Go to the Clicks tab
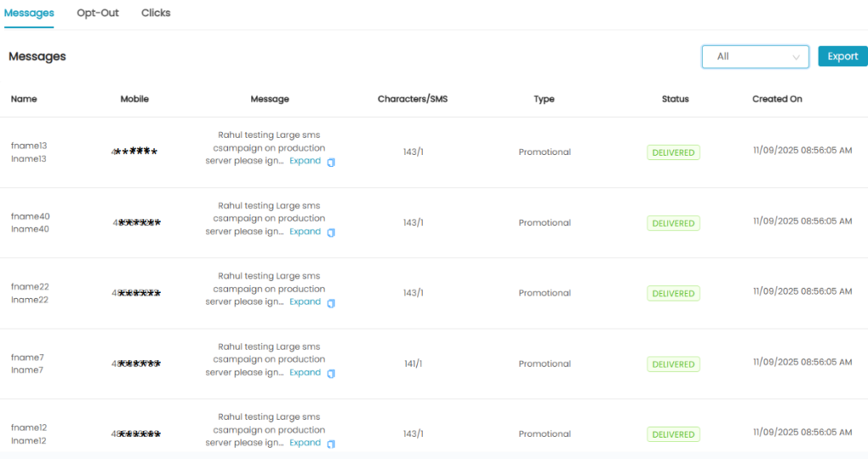Viewport: 868px width, 459px height. point(156,14)
